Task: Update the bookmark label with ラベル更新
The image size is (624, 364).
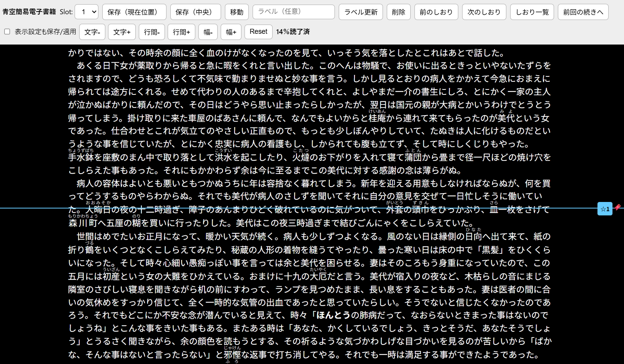Action: pos(360,12)
